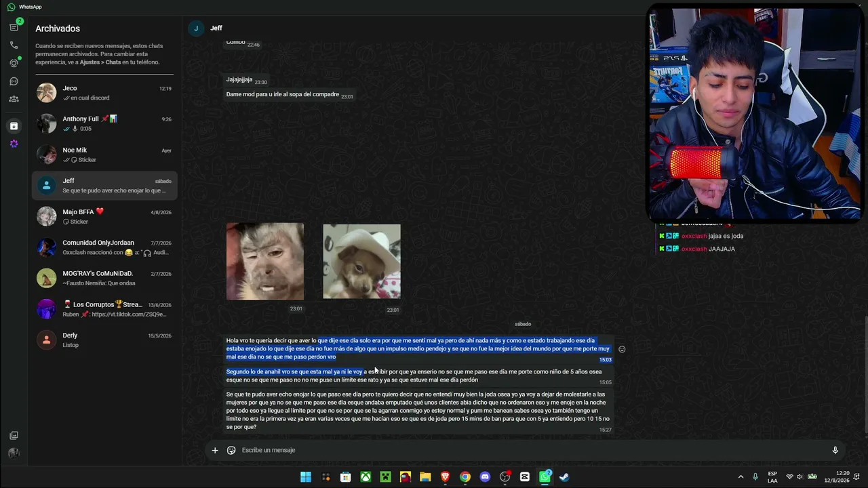Open the Meta AI purple icon
The height and width of the screenshot is (488, 868).
[14, 144]
